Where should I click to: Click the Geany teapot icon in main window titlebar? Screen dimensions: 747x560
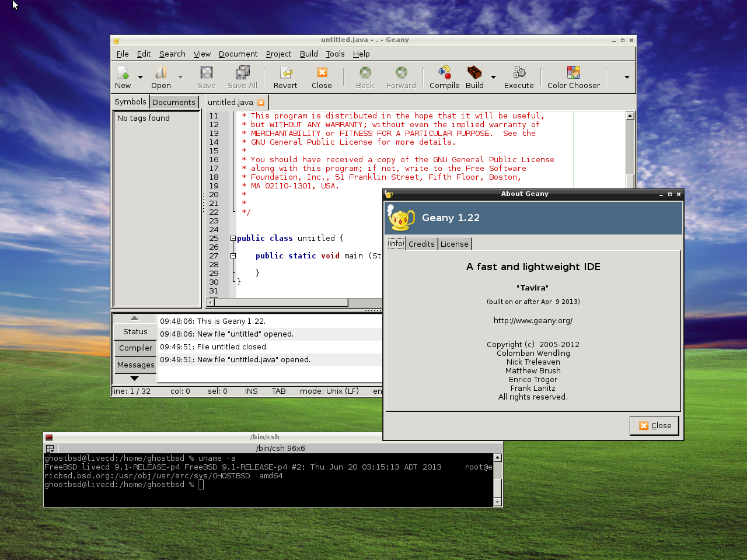[x=116, y=40]
